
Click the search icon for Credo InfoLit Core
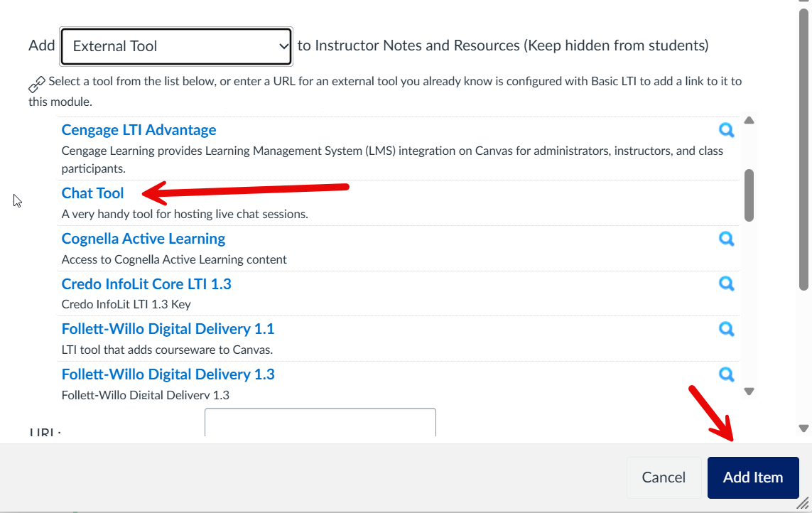point(727,284)
